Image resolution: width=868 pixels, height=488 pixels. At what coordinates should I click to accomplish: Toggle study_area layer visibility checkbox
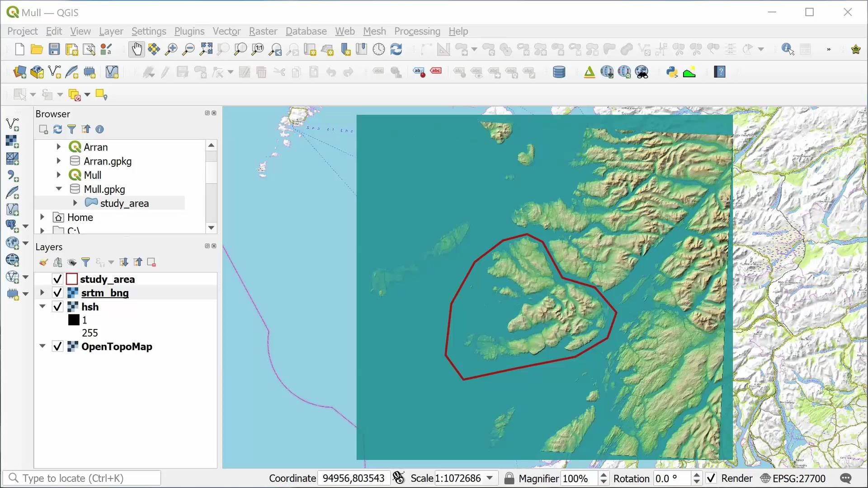coord(57,279)
